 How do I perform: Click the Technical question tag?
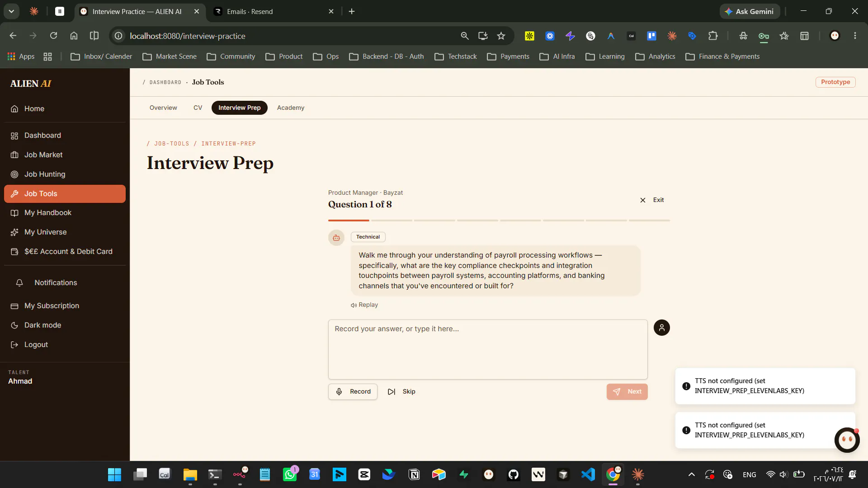click(368, 237)
